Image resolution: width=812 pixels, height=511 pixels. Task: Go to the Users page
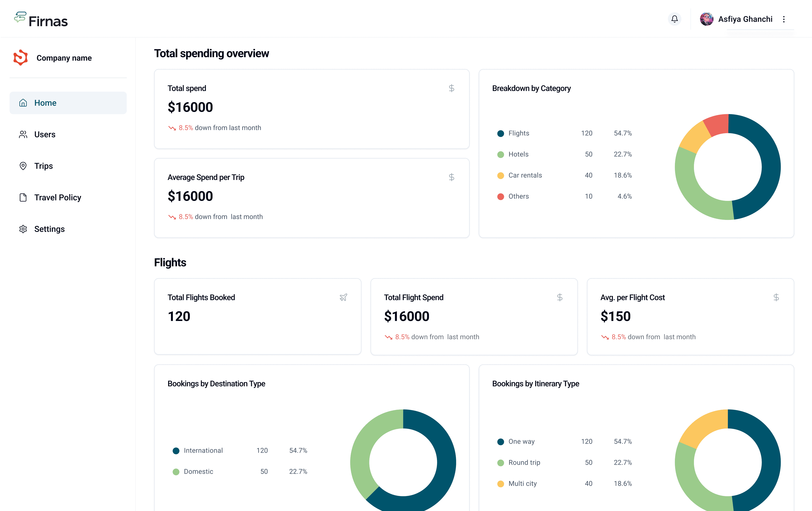[68, 134]
